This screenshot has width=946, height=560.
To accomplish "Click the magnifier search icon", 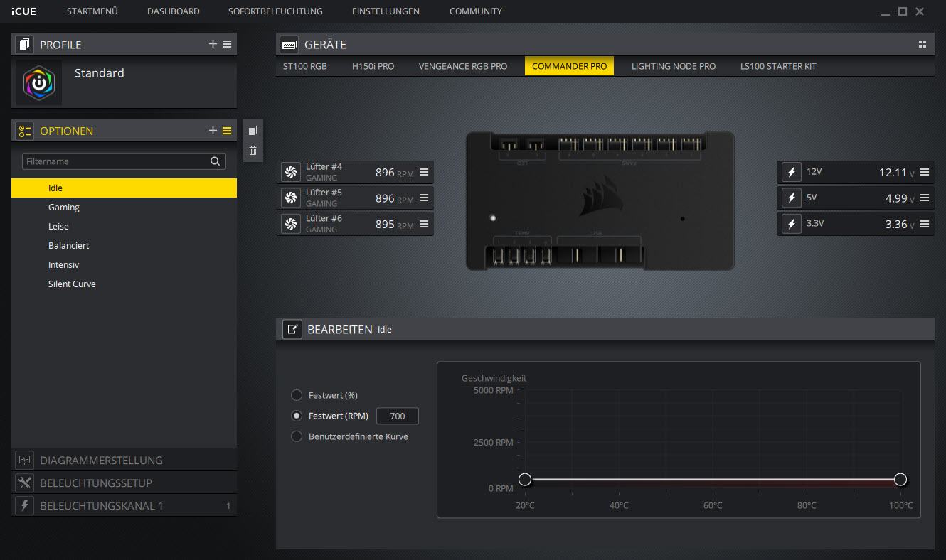I will pos(215,161).
